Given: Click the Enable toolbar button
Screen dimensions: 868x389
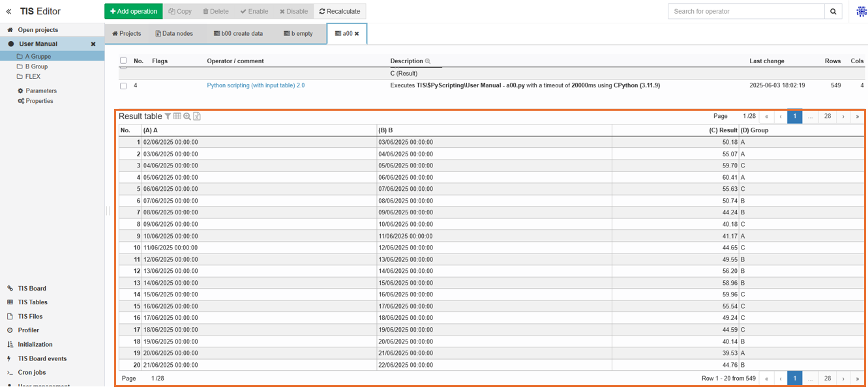Looking at the screenshot, I should tap(254, 11).
